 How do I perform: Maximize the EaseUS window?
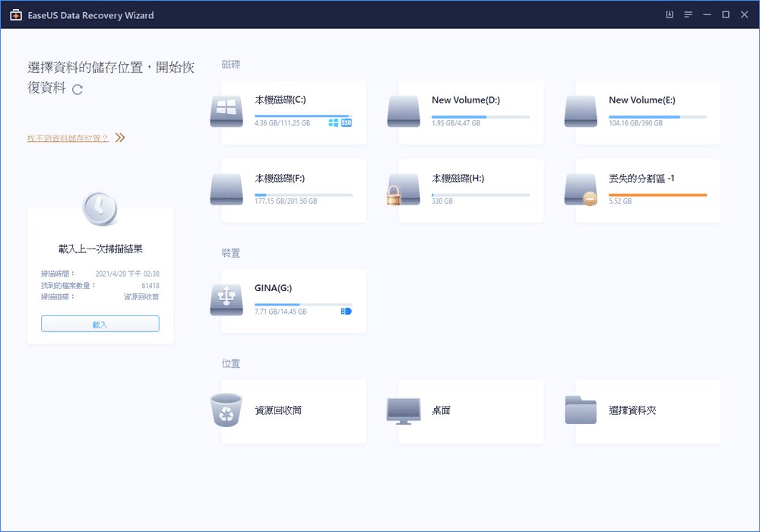click(x=726, y=14)
